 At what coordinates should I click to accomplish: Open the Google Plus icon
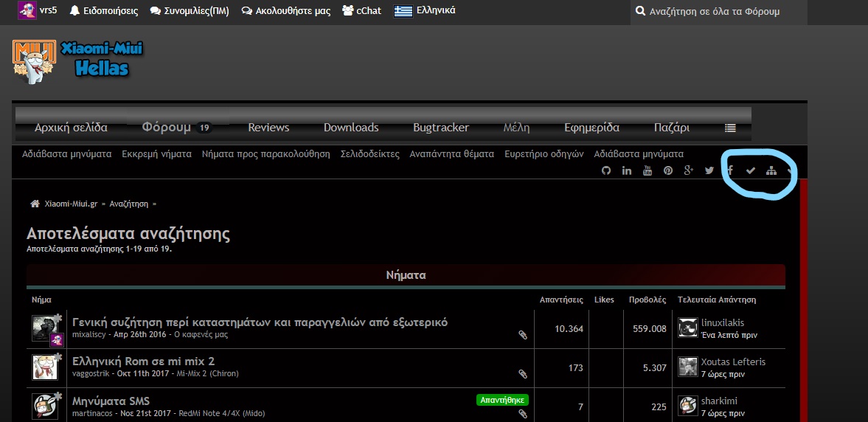pyautogui.click(x=689, y=171)
